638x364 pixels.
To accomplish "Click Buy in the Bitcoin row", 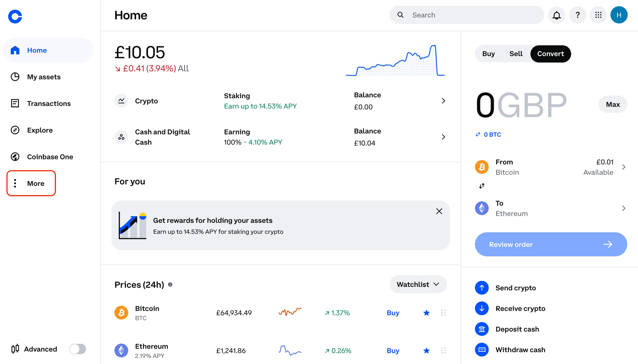I will point(393,313).
